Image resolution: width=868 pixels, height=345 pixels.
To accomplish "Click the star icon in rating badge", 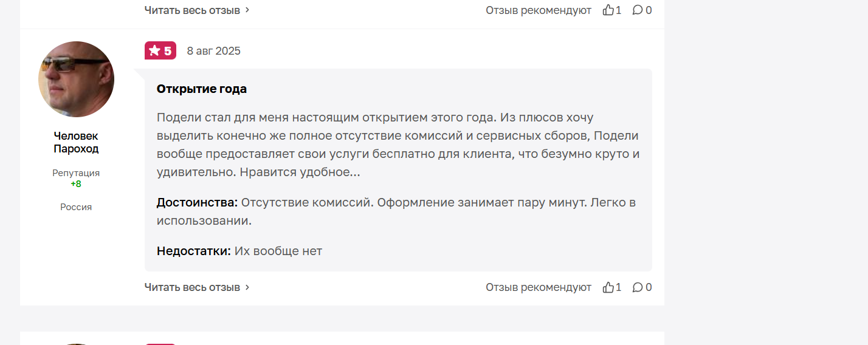I will click(154, 50).
